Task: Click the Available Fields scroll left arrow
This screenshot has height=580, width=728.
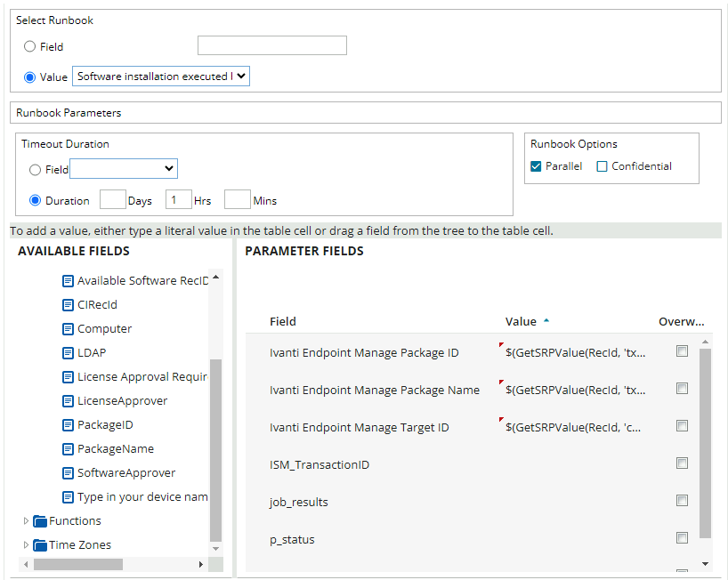Action: click(26, 564)
